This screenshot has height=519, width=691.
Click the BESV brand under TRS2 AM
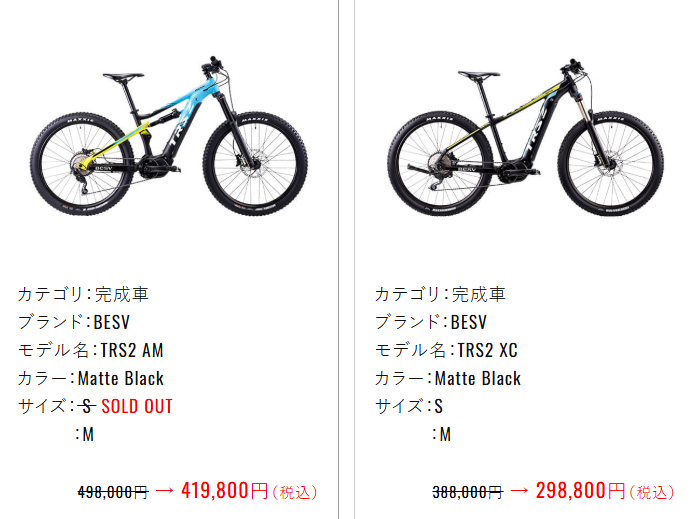click(x=112, y=322)
